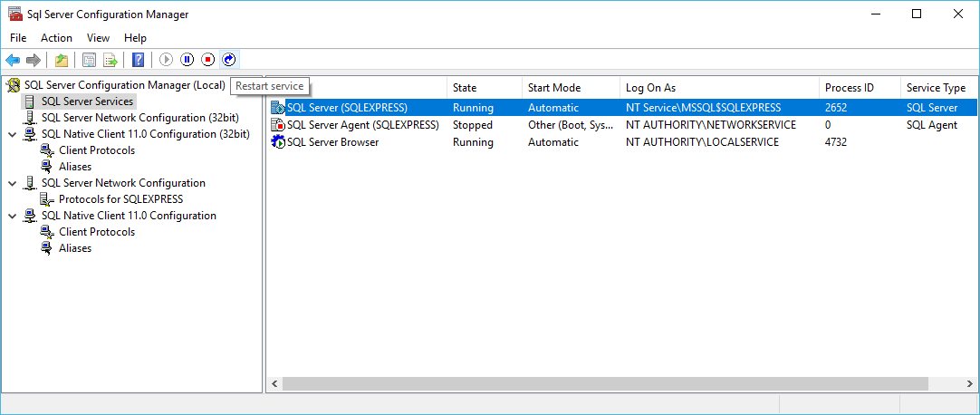The height and width of the screenshot is (415, 980).
Task: Select Client Protocols under the 32bit Native Client
Action: [x=97, y=150]
